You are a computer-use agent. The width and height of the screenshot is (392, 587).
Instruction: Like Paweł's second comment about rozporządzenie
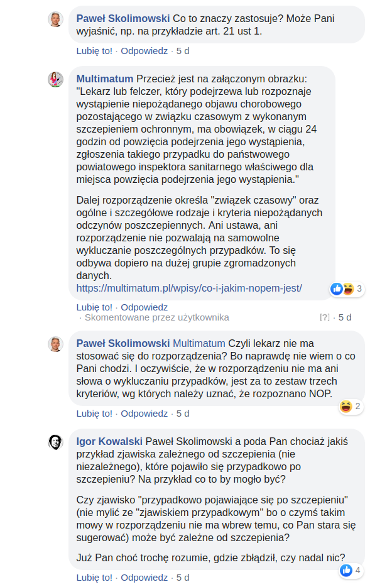click(94, 414)
